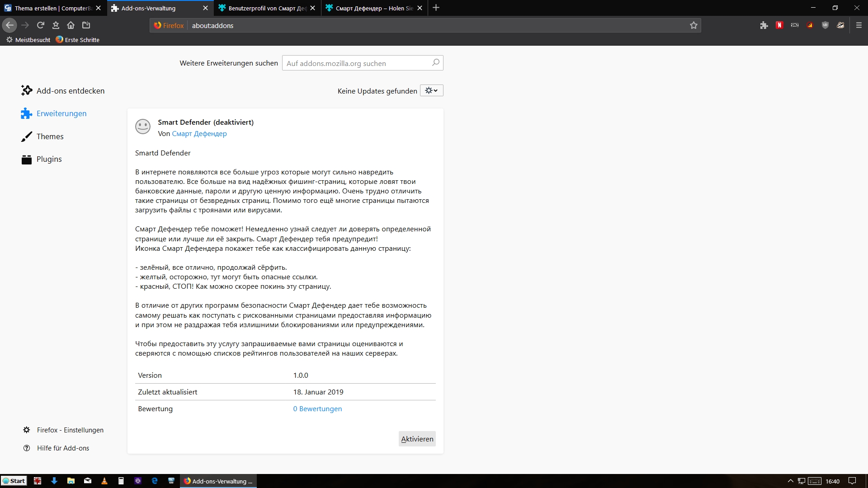Viewport: 868px width, 488px height.
Task: Open the 0 Bewertungen link
Action: tap(317, 409)
